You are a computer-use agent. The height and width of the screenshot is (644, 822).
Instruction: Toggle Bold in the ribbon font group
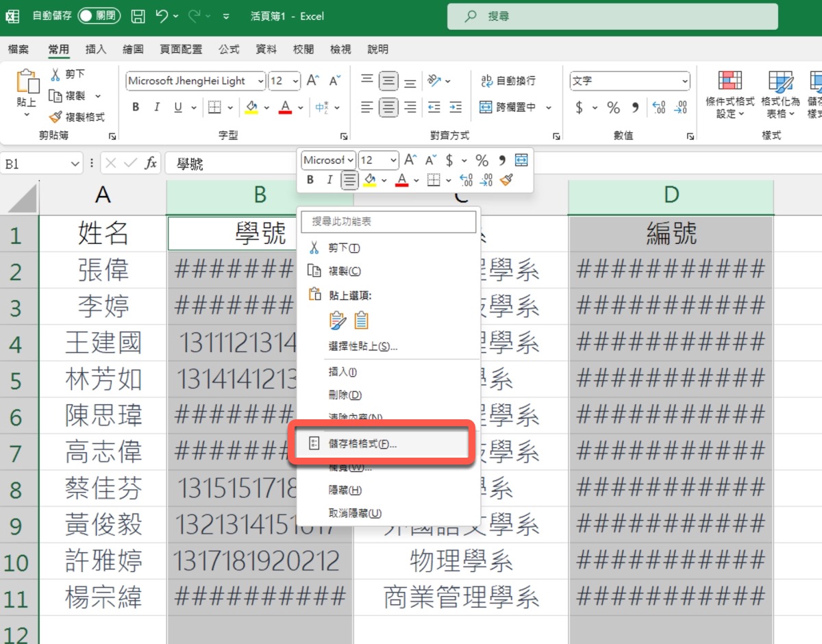(136, 108)
